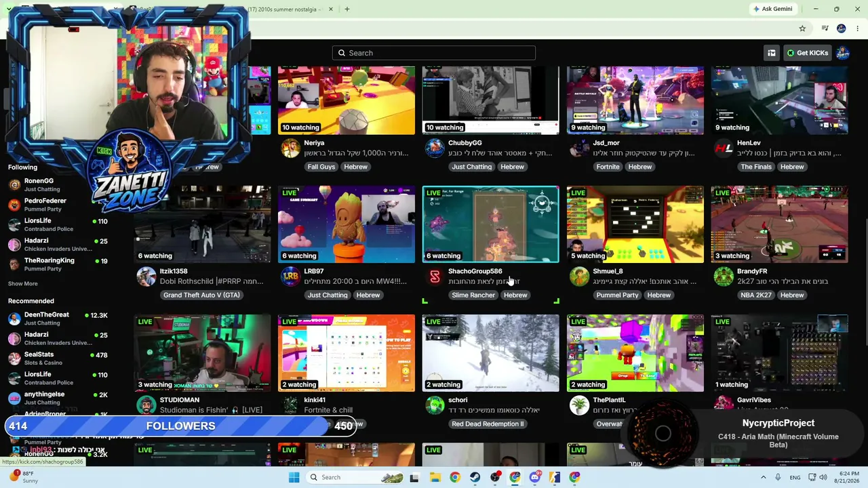The height and width of the screenshot is (488, 868).
Task: Open the Kick profile avatar menu
Action: click(x=843, y=53)
